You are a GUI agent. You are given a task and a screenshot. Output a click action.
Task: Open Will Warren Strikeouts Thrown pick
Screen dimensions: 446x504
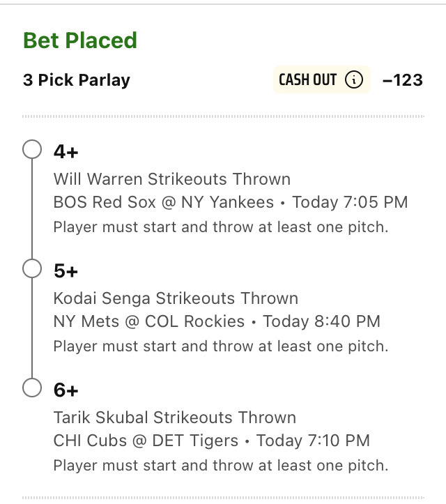(172, 179)
